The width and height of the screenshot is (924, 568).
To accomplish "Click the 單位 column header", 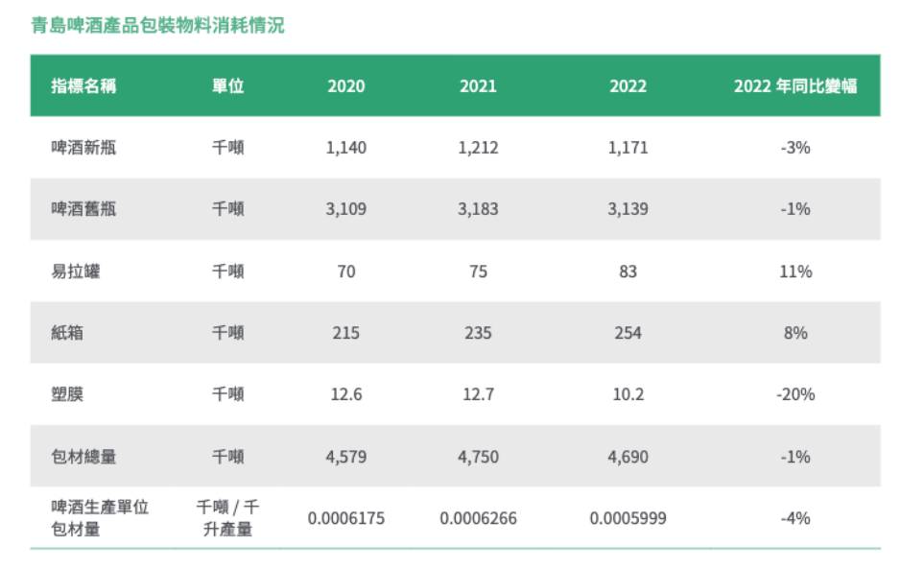I will point(227,85).
